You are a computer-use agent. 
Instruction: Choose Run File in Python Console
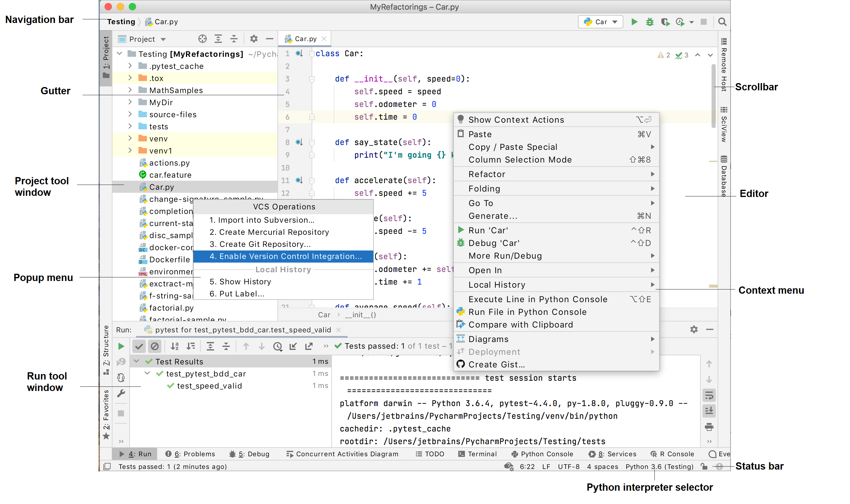[x=556, y=312]
